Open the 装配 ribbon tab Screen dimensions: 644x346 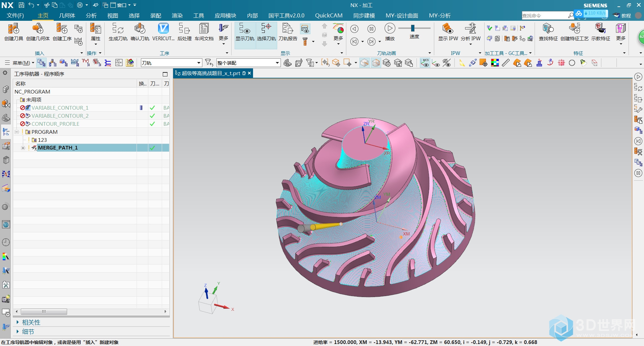[x=156, y=16]
